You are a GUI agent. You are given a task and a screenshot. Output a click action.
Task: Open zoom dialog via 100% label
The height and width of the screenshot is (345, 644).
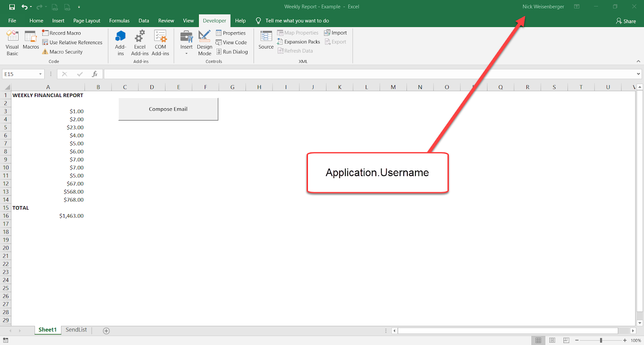pos(636,341)
